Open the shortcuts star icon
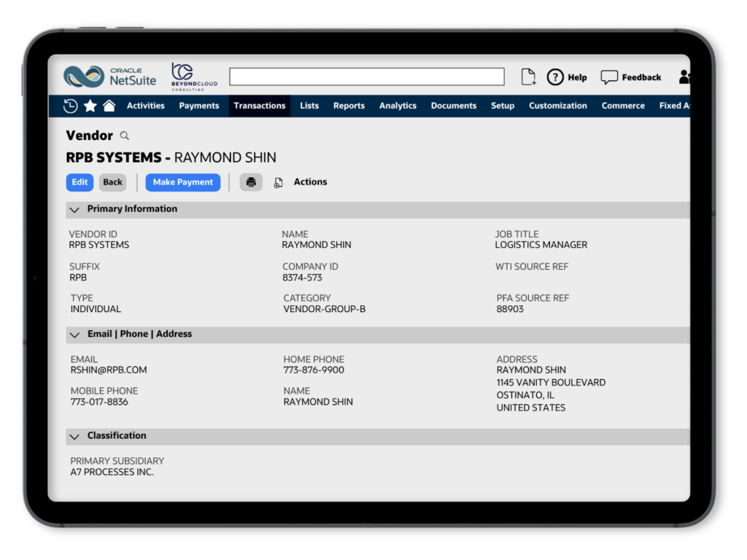This screenshot has width=747, height=560. tap(90, 106)
